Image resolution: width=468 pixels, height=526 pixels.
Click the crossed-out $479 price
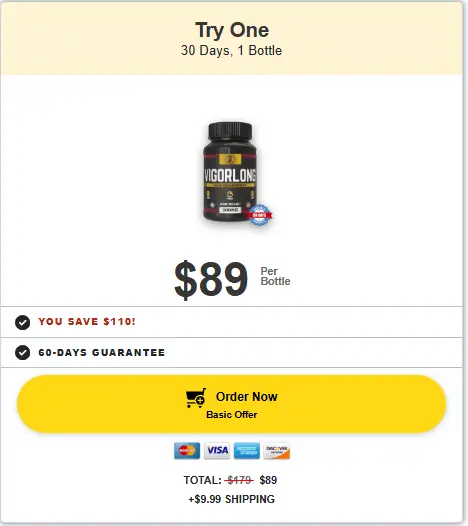(x=239, y=480)
